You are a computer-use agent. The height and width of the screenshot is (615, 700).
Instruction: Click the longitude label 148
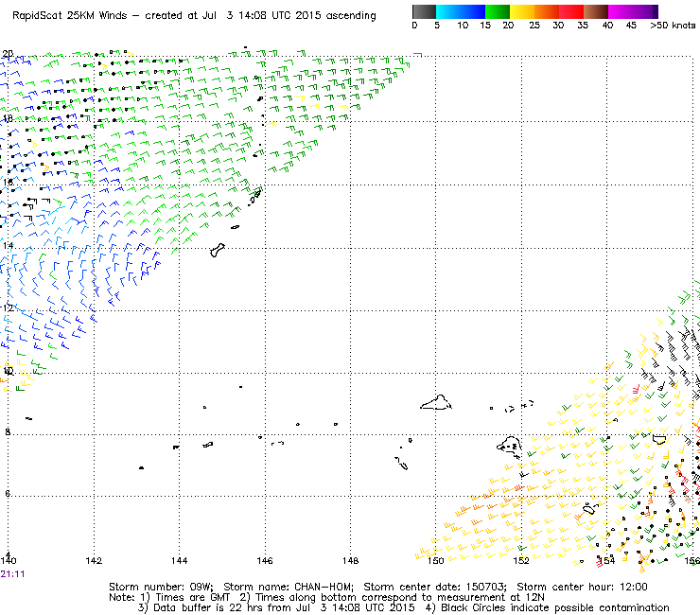pyautogui.click(x=350, y=560)
